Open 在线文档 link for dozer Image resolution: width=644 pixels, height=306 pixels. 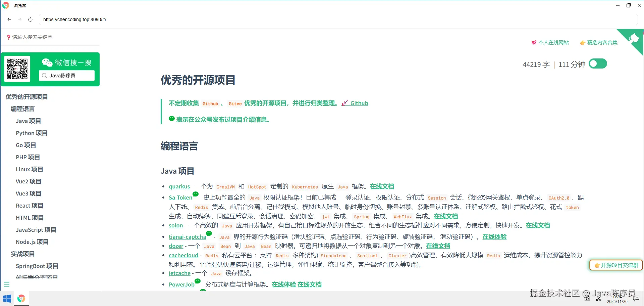(x=438, y=246)
